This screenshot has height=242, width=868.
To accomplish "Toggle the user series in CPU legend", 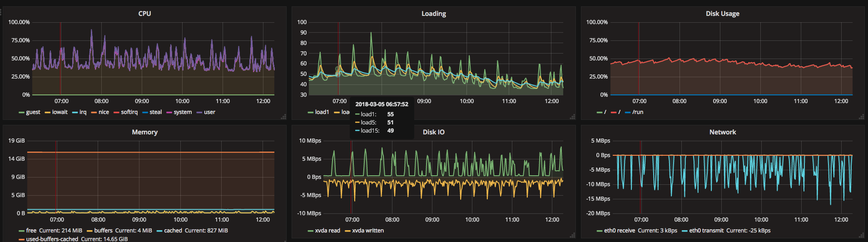I will pos(209,112).
